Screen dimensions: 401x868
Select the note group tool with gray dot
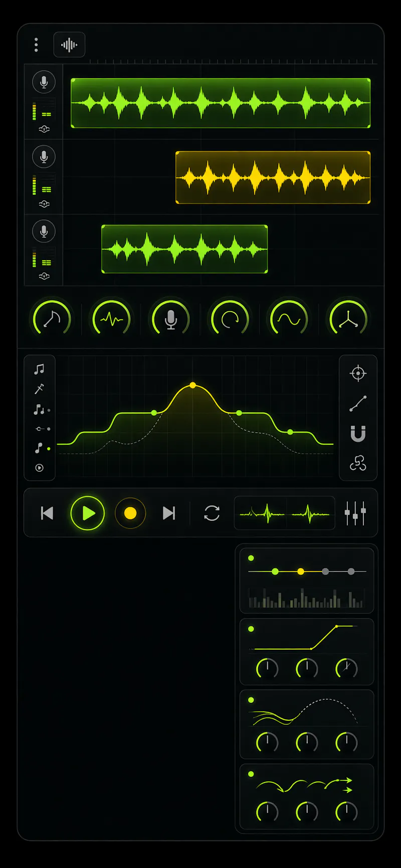[x=41, y=410]
